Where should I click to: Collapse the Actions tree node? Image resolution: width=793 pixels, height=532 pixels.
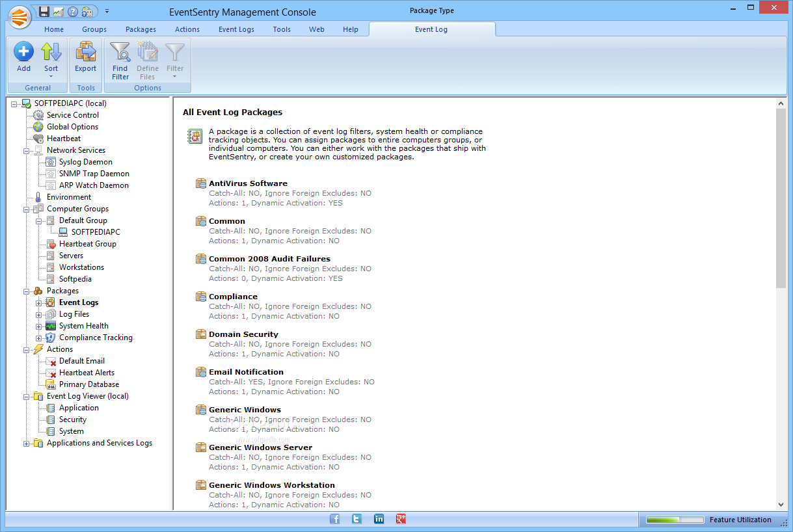pos(27,350)
